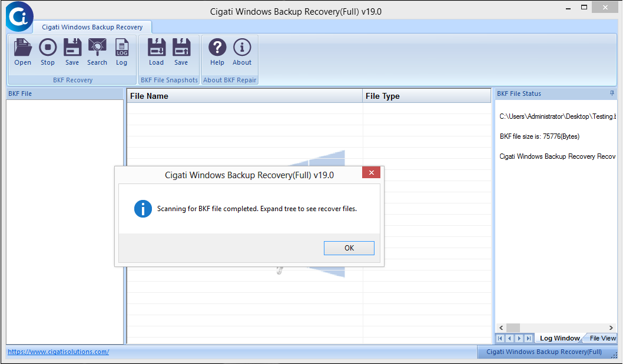The image size is (623, 364).
Task: Open Help in About BKF Repair
Action: tap(217, 52)
